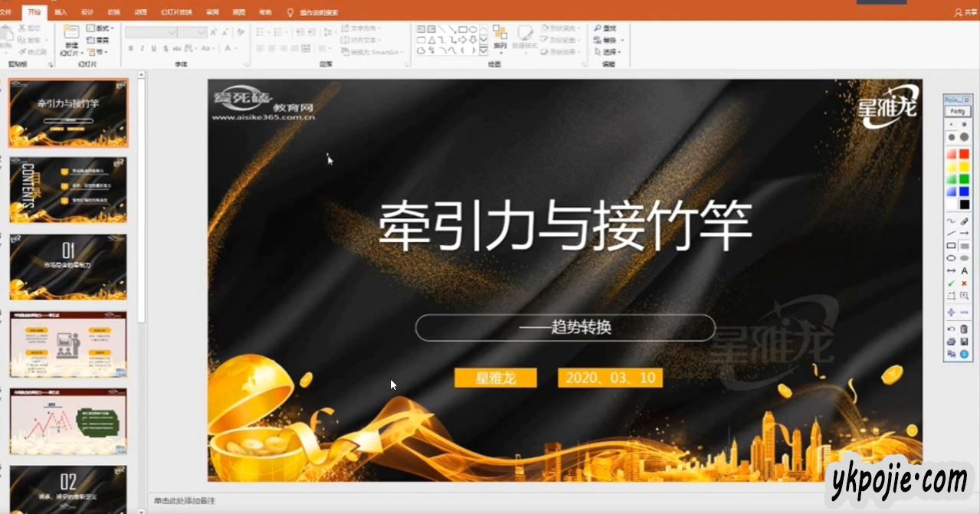Switch to the Insert ribbon tab
The height and width of the screenshot is (514, 980).
click(61, 12)
